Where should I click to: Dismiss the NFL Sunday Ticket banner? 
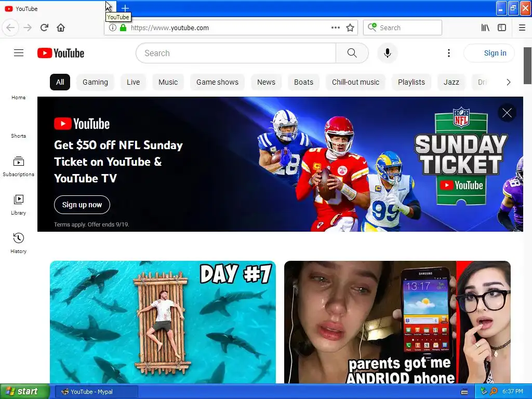click(507, 113)
